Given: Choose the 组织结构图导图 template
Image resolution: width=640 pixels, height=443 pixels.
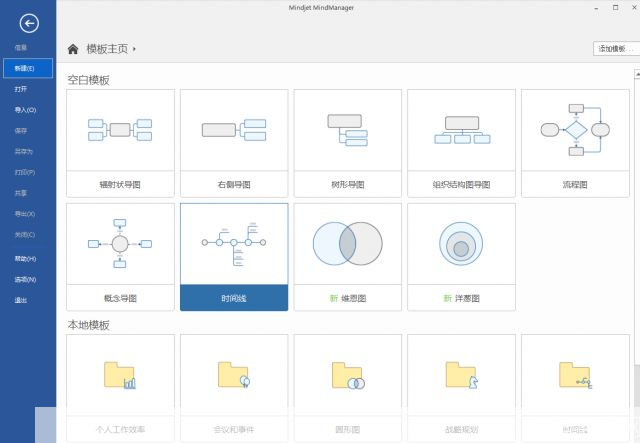Looking at the screenshot, I should (x=461, y=143).
